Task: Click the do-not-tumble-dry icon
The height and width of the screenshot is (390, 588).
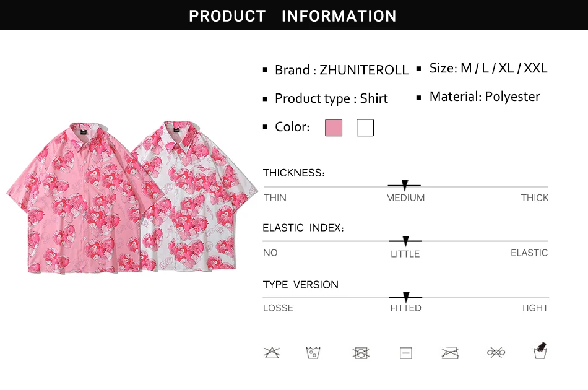Action: coord(361,353)
